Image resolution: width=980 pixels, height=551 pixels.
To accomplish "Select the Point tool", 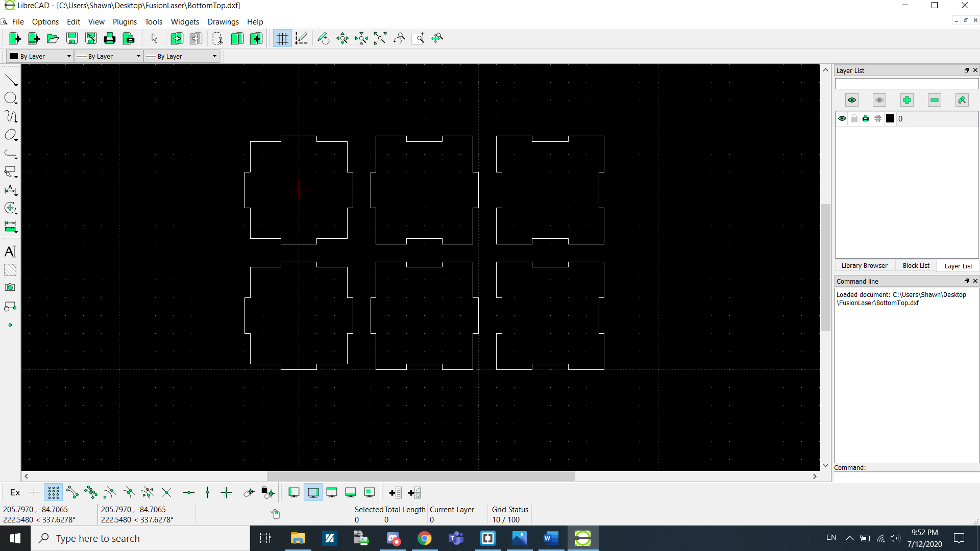I will click(10, 325).
